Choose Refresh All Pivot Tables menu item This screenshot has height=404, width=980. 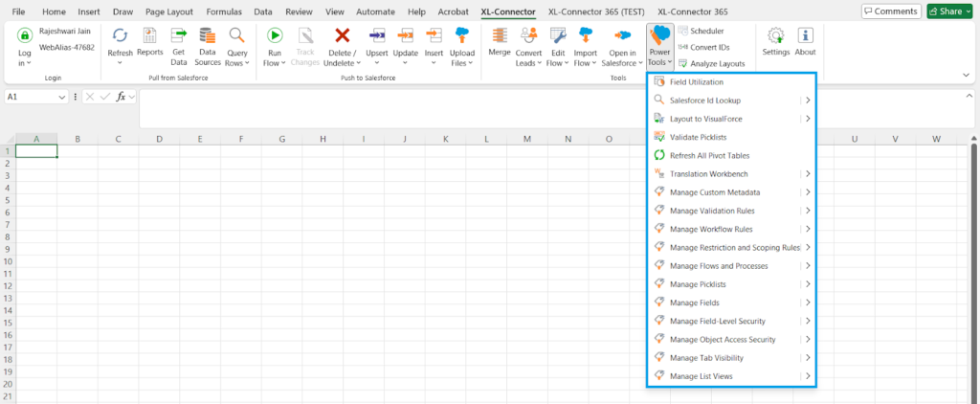click(x=731, y=155)
